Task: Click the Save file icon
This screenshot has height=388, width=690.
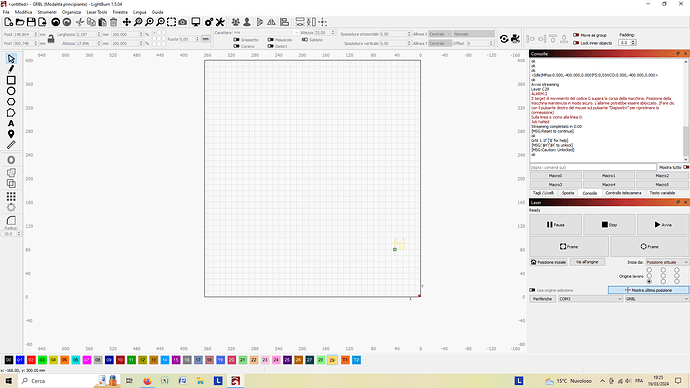Action: 31,22
